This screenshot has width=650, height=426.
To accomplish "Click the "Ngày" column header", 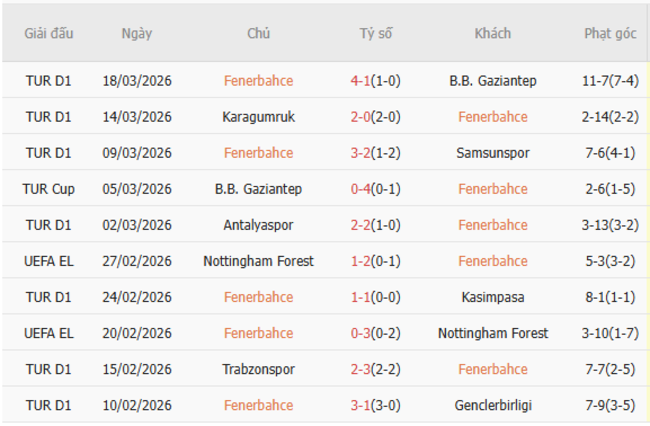I will (x=137, y=33).
